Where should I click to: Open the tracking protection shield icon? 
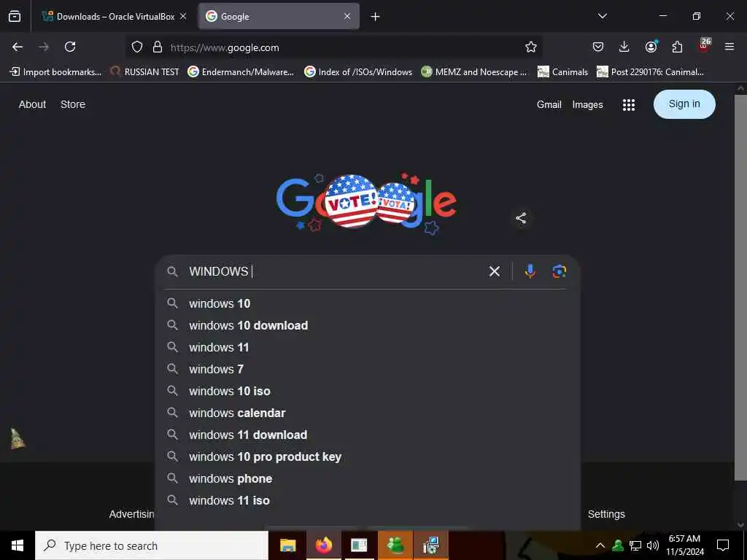(x=137, y=47)
